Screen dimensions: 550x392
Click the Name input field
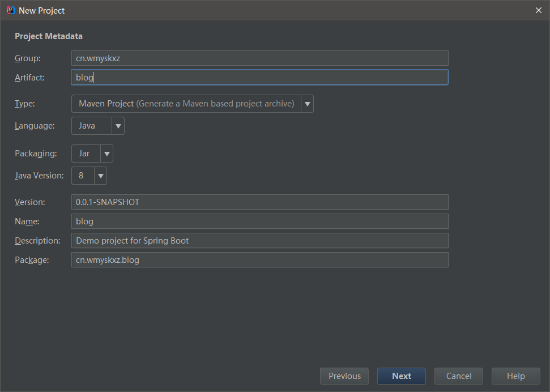(x=259, y=221)
